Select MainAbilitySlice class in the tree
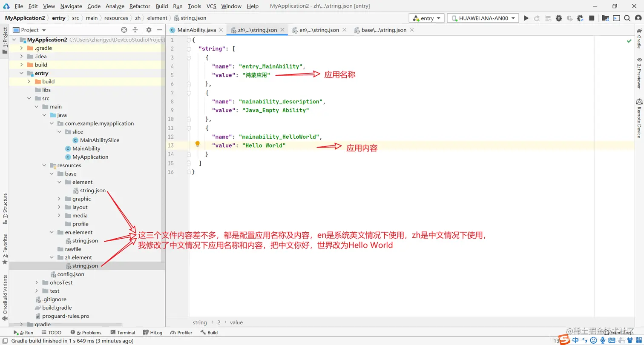644x345 pixels. [x=100, y=140]
